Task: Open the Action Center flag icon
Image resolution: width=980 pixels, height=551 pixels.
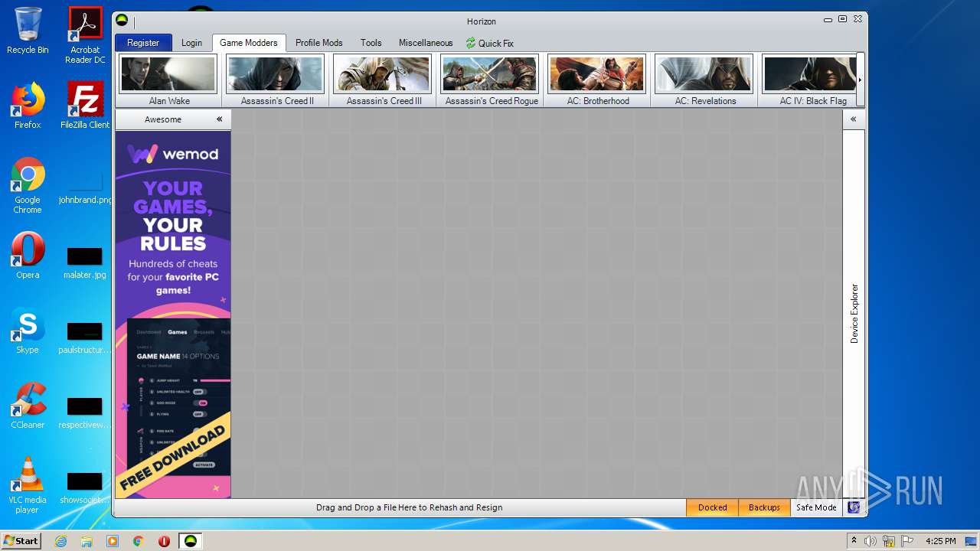Action: [x=906, y=541]
